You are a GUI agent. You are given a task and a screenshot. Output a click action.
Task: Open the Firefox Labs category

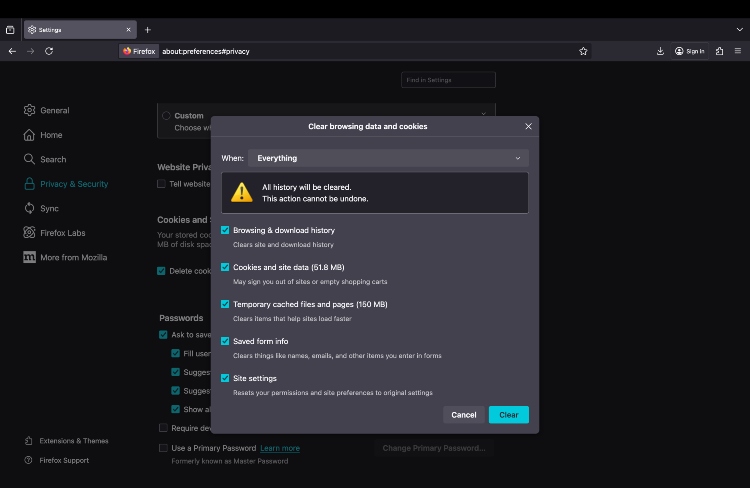55,233
